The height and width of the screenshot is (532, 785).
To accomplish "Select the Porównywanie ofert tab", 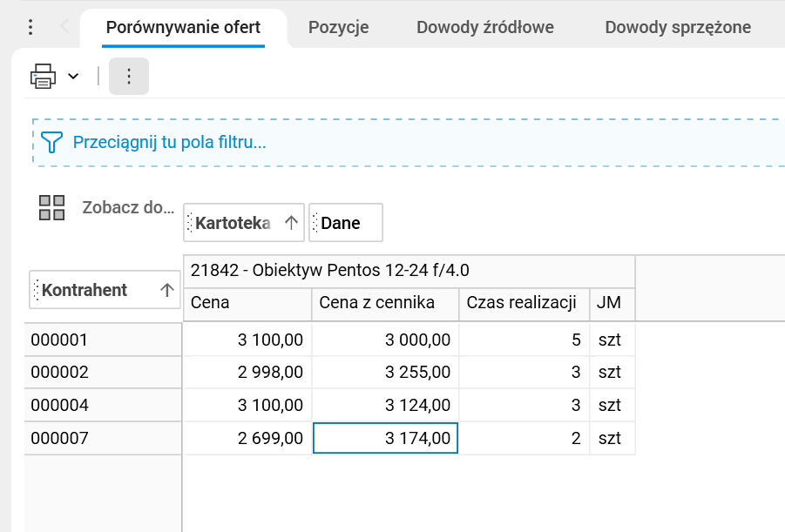I will [x=183, y=27].
